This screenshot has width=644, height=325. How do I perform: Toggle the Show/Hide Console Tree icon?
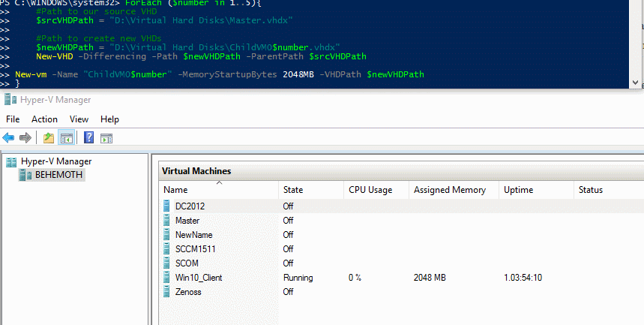click(x=66, y=138)
